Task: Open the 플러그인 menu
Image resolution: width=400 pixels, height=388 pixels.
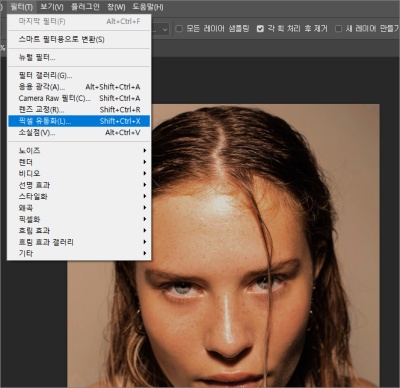Action: click(85, 7)
